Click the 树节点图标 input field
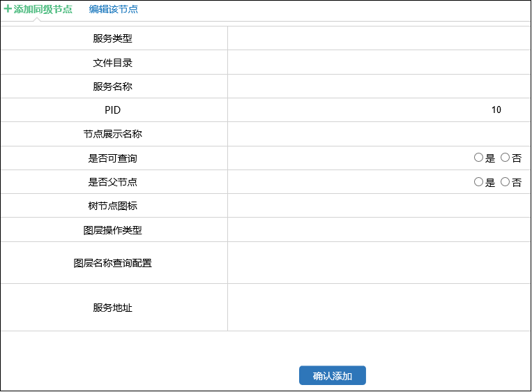The height and width of the screenshot is (392, 532). coord(379,206)
